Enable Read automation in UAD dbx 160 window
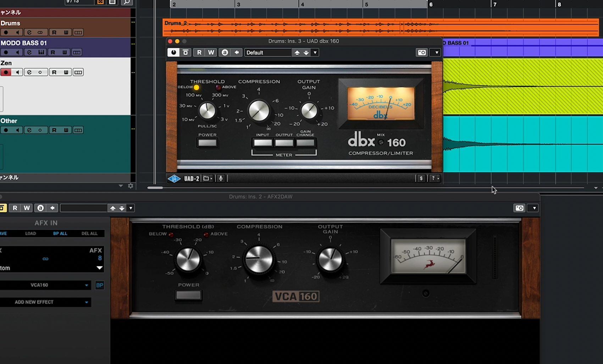This screenshot has width=603, height=364. (199, 53)
